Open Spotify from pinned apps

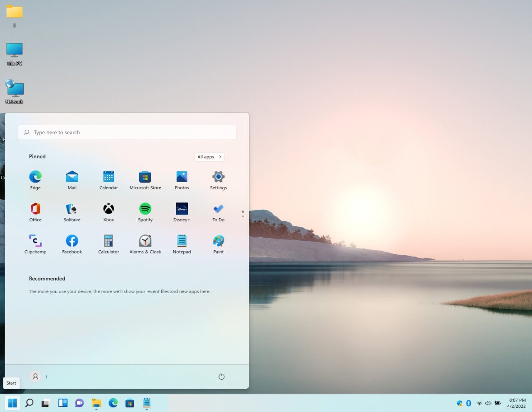coord(145,212)
